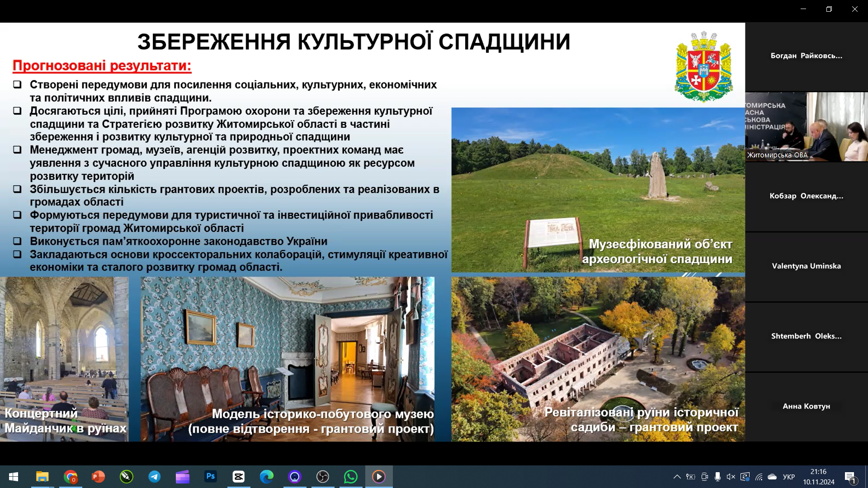Check battery status tray icon
Image resolution: width=868 pixels, height=488 pixels.
(690, 477)
